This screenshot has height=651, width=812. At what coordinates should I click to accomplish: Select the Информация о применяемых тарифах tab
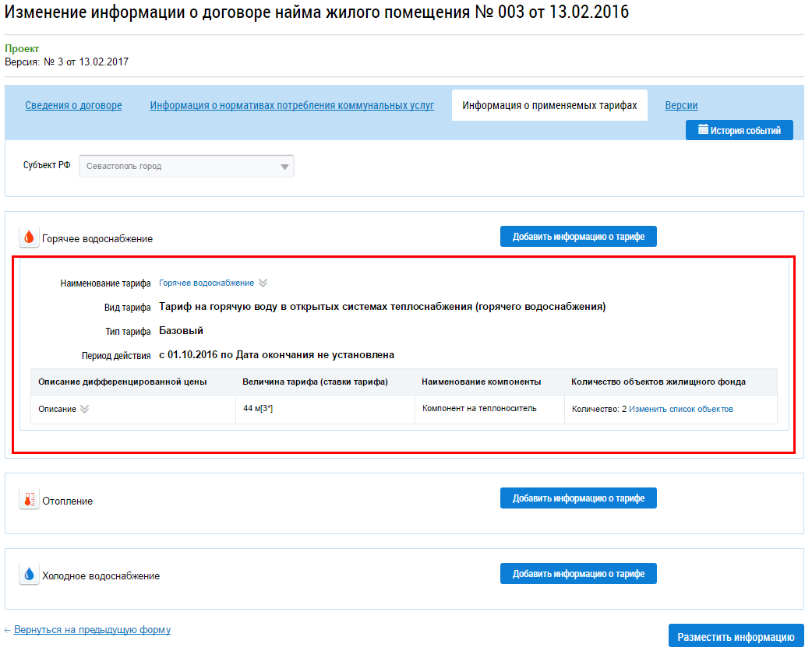click(x=549, y=106)
